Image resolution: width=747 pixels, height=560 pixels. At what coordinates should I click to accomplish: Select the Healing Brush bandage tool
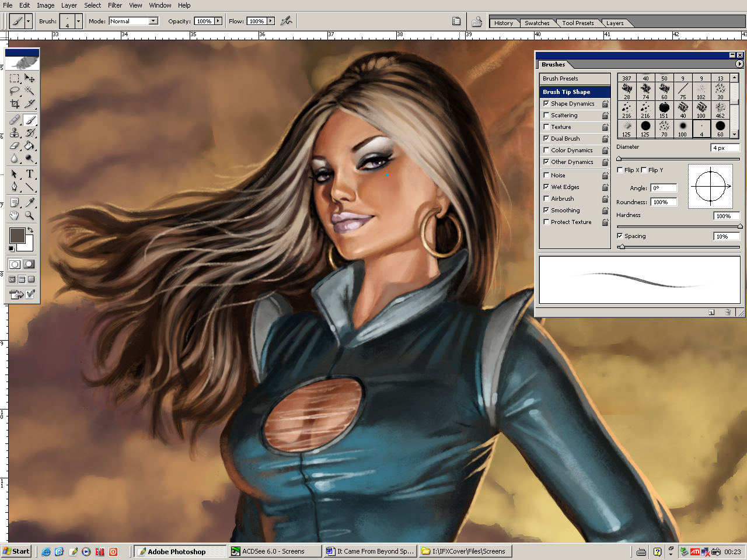15,120
